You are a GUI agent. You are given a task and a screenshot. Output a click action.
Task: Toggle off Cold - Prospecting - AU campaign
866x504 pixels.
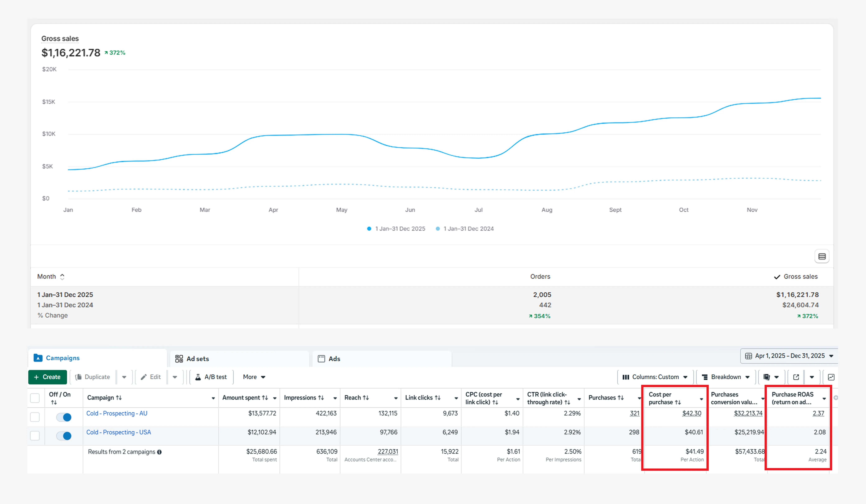64,417
